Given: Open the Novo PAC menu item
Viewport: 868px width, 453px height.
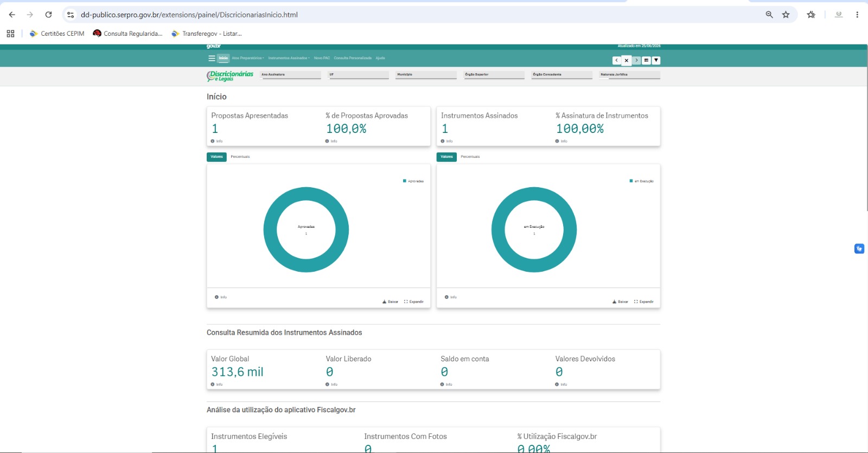Looking at the screenshot, I should pos(322,58).
